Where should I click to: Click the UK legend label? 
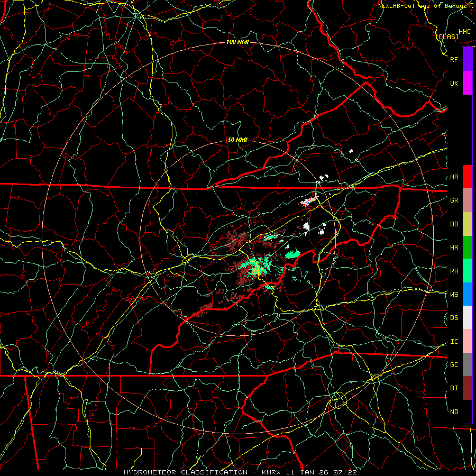(x=454, y=83)
